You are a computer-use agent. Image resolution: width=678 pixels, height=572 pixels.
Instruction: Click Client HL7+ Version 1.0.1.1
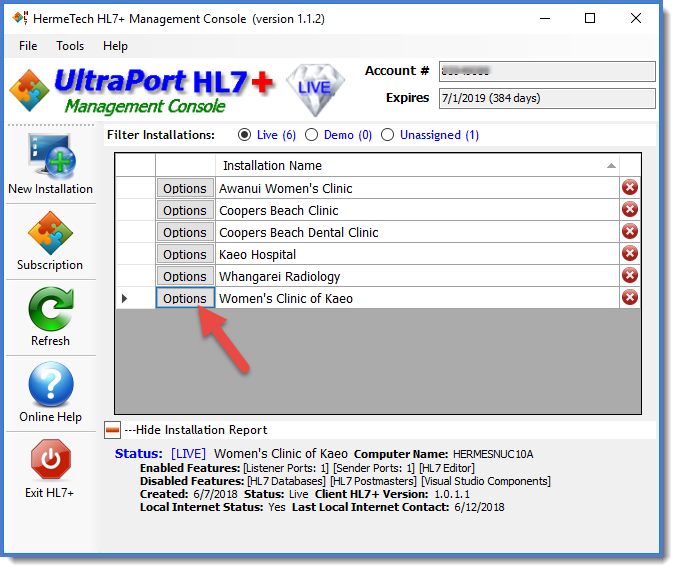click(x=392, y=494)
